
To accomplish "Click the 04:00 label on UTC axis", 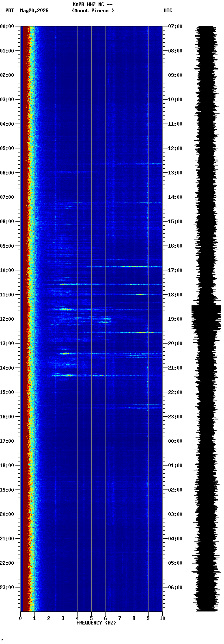I will (x=175, y=539).
